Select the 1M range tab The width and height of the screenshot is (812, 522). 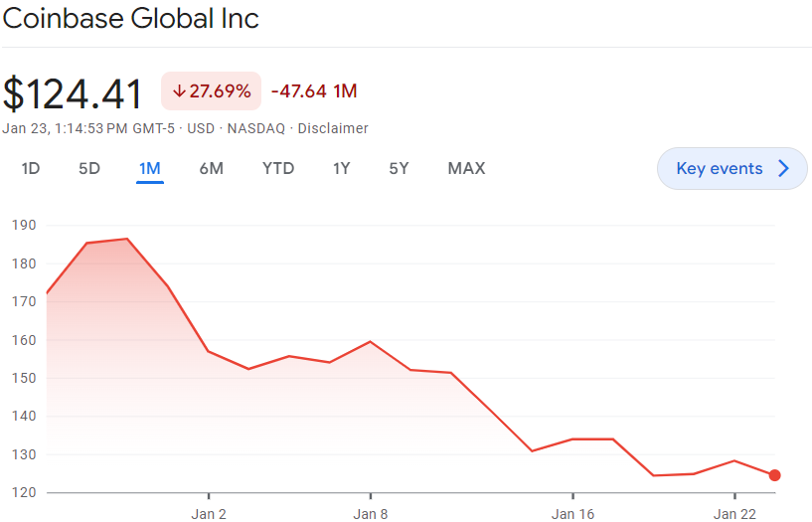150,168
